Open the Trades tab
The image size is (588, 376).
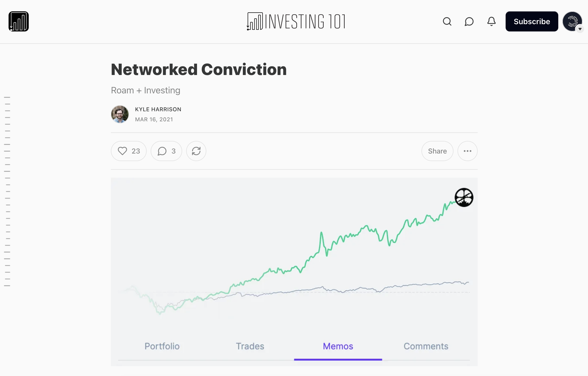click(250, 346)
